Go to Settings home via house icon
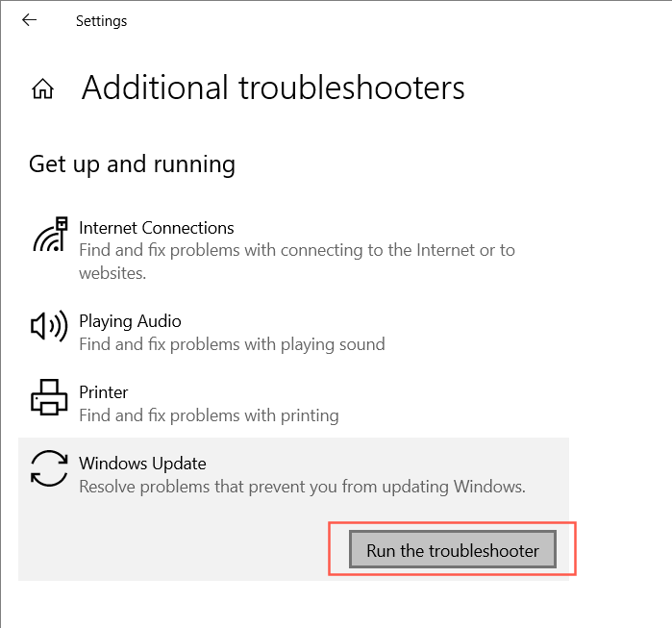The width and height of the screenshot is (672, 628). (x=42, y=89)
